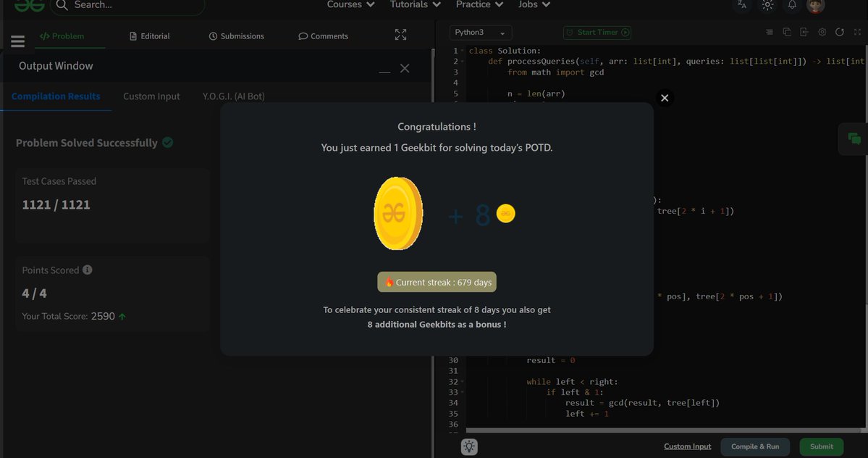This screenshot has height=458, width=868.
Task: Open the floating chat bubble icon
Action: coord(854,138)
